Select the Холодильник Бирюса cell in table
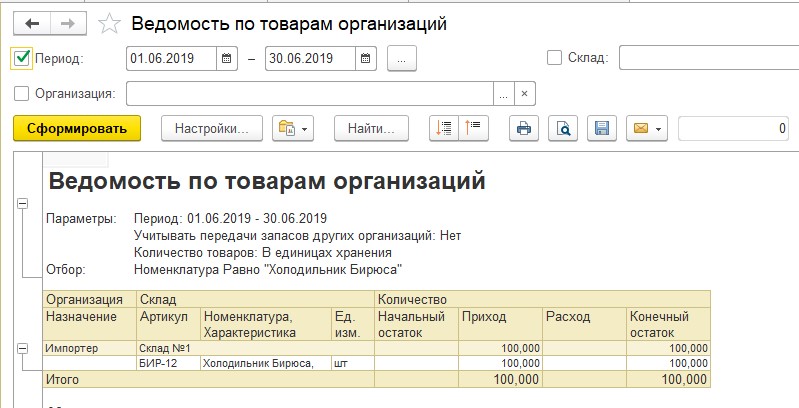 coord(265,363)
